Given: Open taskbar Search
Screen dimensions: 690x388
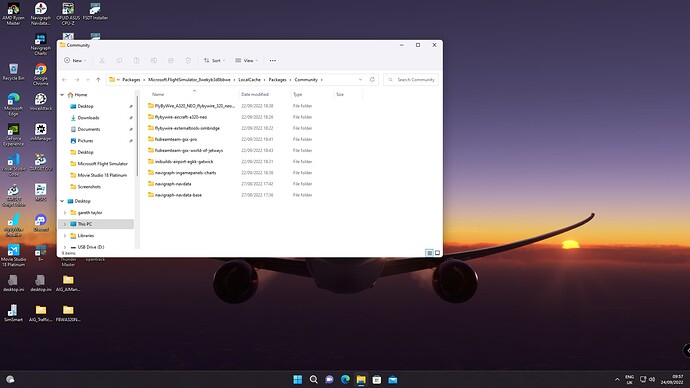Looking at the screenshot, I should coord(314,379).
